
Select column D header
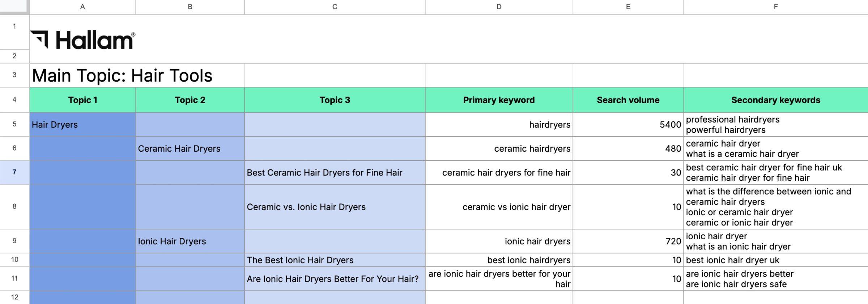[499, 7]
